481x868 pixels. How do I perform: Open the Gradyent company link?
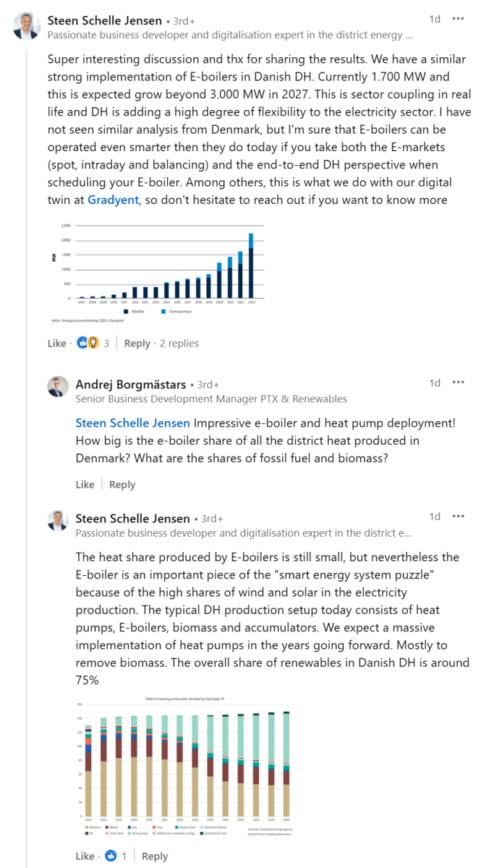[x=113, y=200]
